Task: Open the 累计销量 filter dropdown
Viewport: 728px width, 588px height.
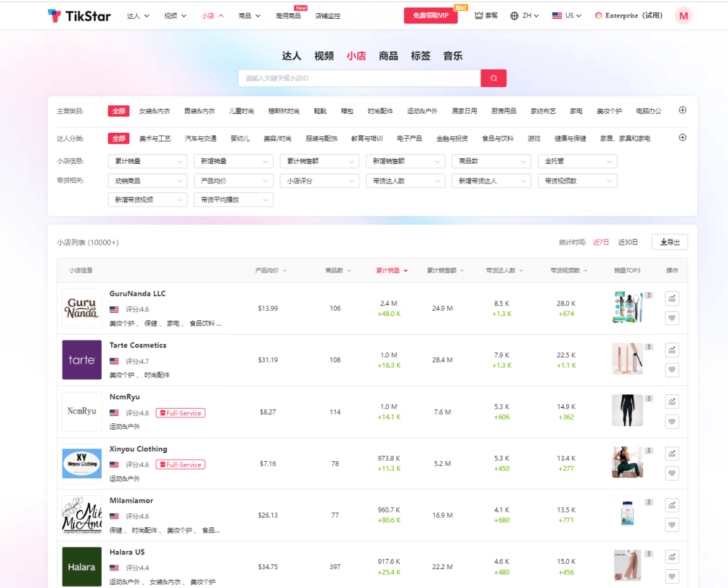Action: (147, 162)
